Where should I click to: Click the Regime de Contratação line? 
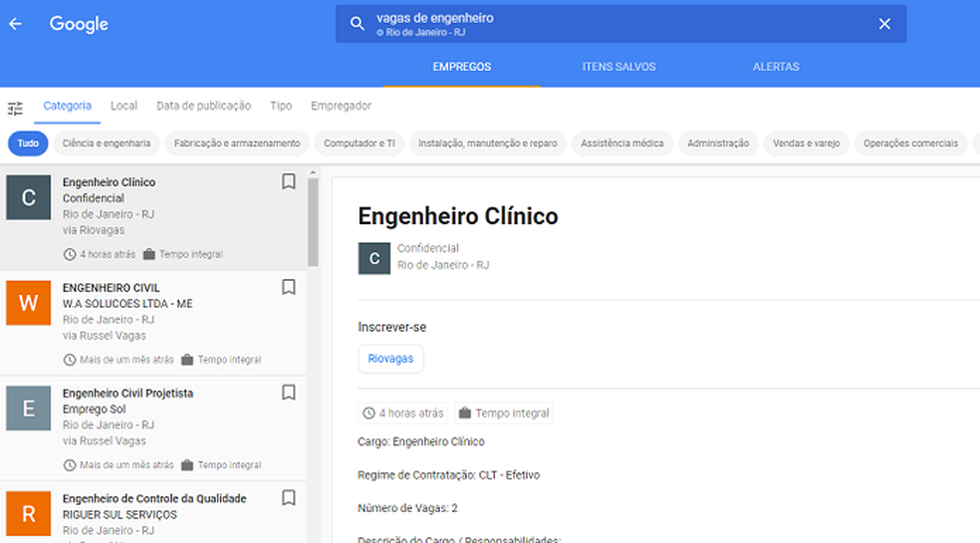click(449, 475)
